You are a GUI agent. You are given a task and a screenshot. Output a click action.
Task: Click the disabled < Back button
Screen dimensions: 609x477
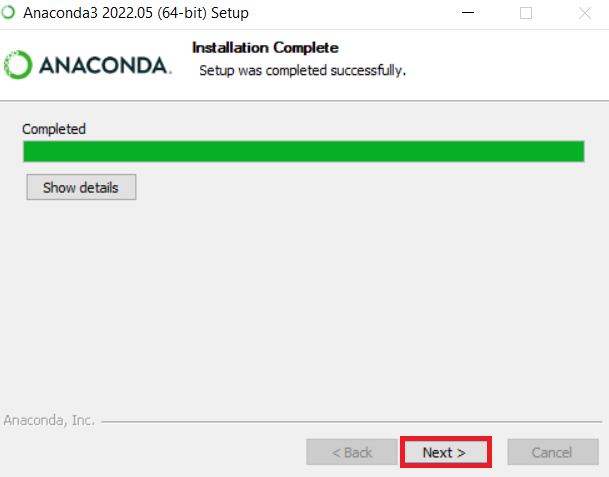point(351,452)
